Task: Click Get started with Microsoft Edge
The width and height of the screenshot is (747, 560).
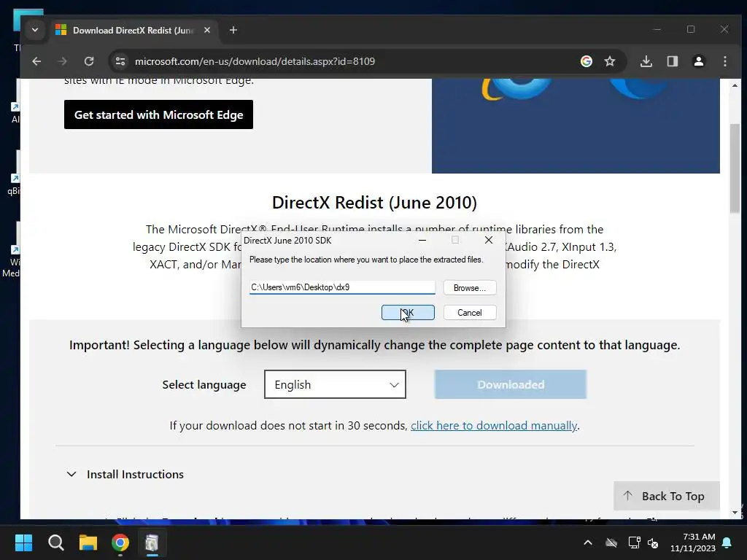Action: [x=158, y=114]
